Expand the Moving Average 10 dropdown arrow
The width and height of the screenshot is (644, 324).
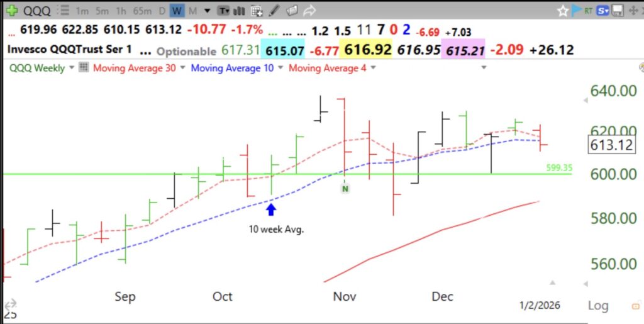tap(280, 68)
